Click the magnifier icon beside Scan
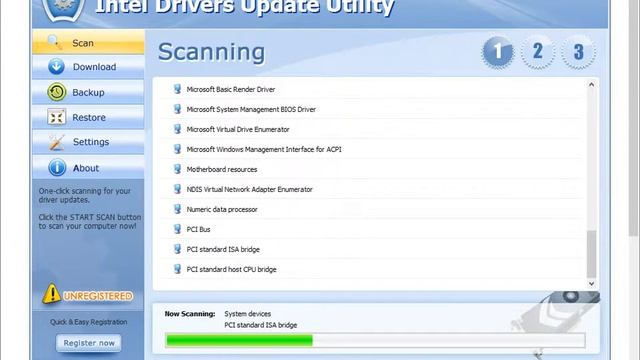 click(54, 42)
